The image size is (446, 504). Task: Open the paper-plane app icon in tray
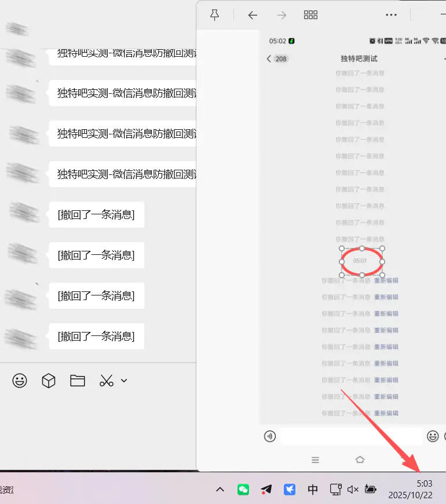[266, 490]
